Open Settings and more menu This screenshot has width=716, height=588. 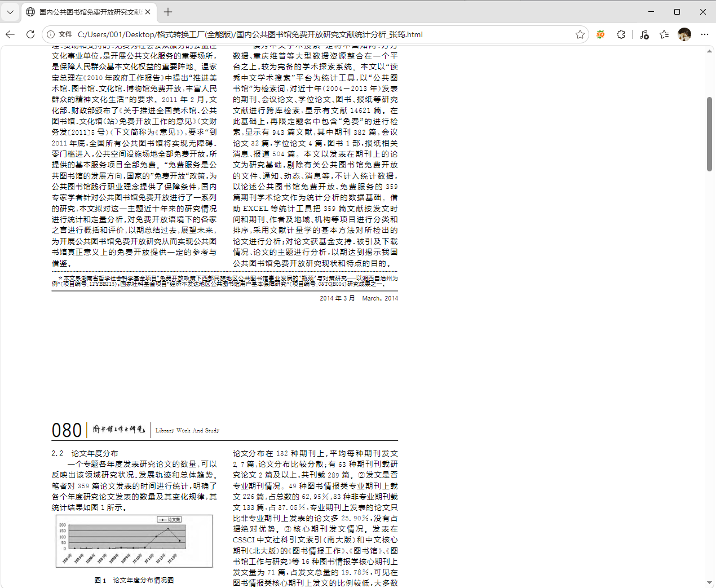[x=705, y=34]
